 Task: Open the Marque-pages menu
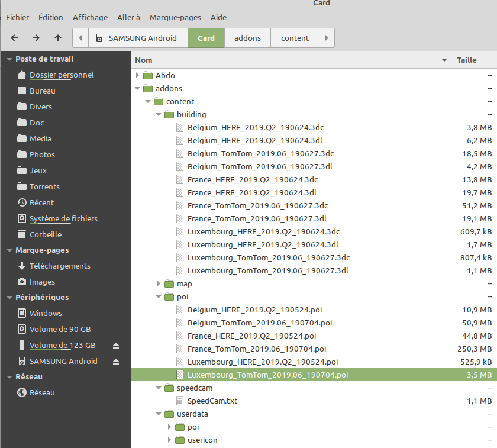click(175, 18)
